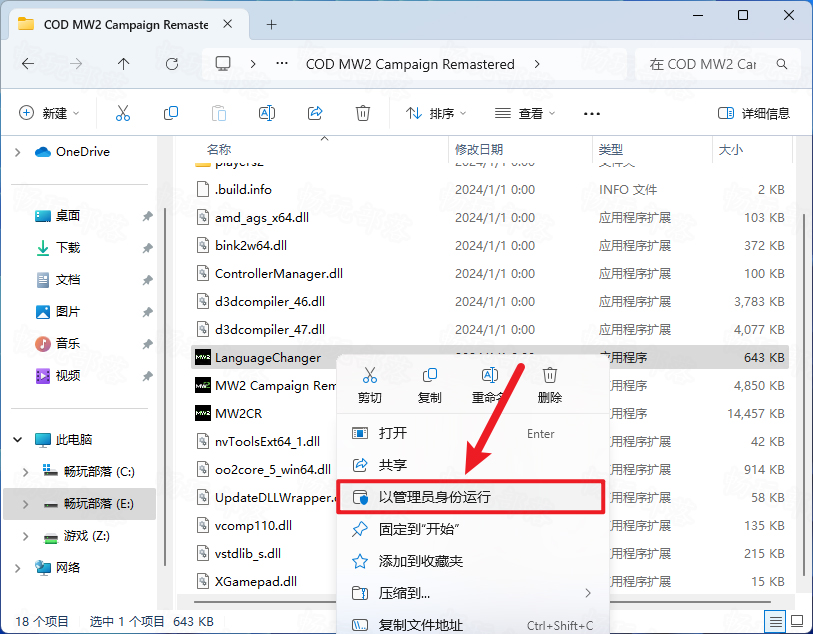Switch to details list view icon

click(776, 621)
